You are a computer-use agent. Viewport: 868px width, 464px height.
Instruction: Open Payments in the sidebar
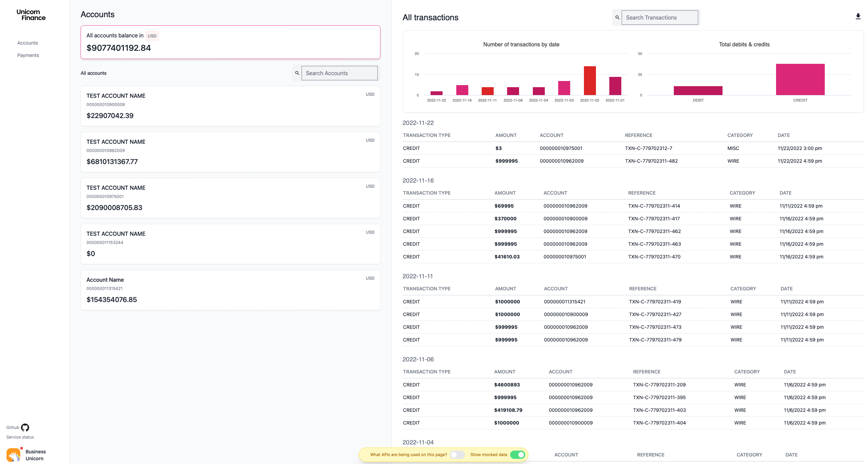coord(28,55)
